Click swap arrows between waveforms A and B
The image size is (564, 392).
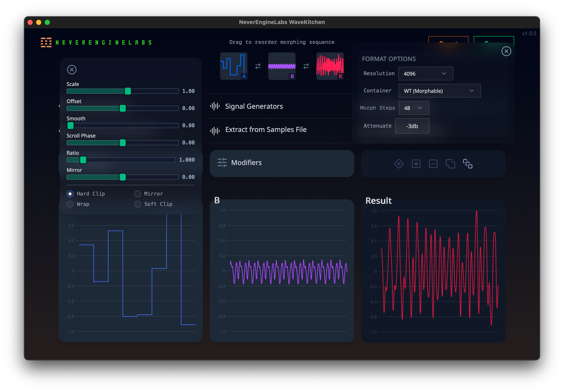tap(258, 66)
